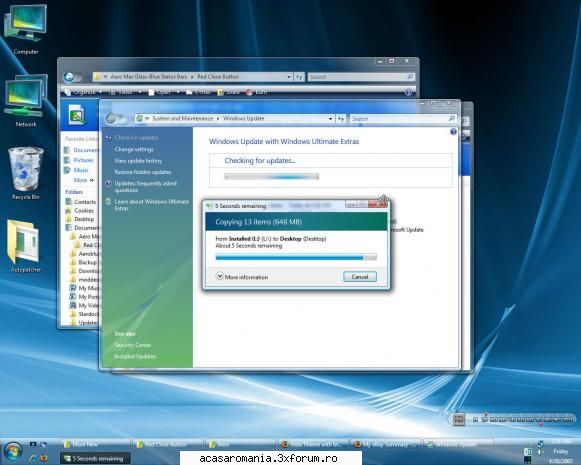Viewport: 581px width, 465px height.
Task: Click the icon beside Learn about Windows Ultimate Extras
Action: coord(108,202)
